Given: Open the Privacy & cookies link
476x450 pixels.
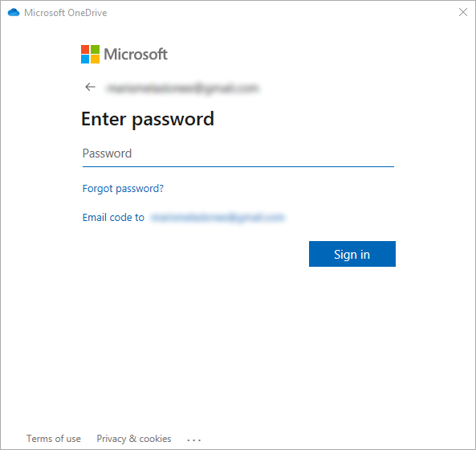Looking at the screenshot, I should click(x=134, y=439).
